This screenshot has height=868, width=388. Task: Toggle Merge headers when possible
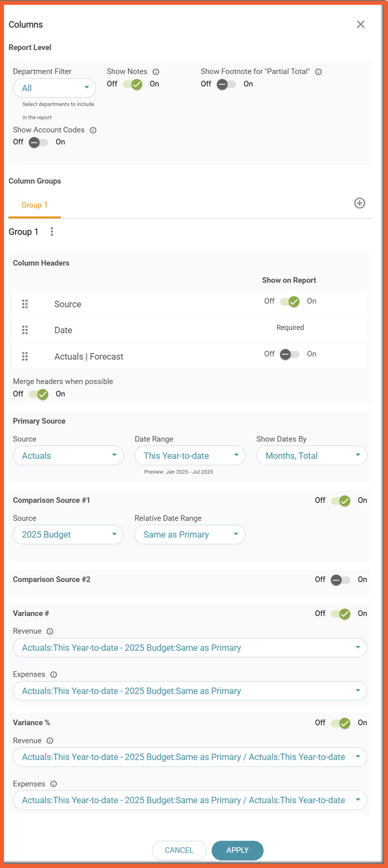38,394
